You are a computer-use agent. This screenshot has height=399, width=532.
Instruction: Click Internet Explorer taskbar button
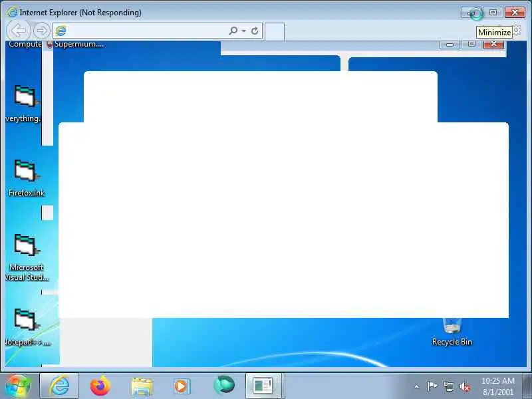pos(59,386)
